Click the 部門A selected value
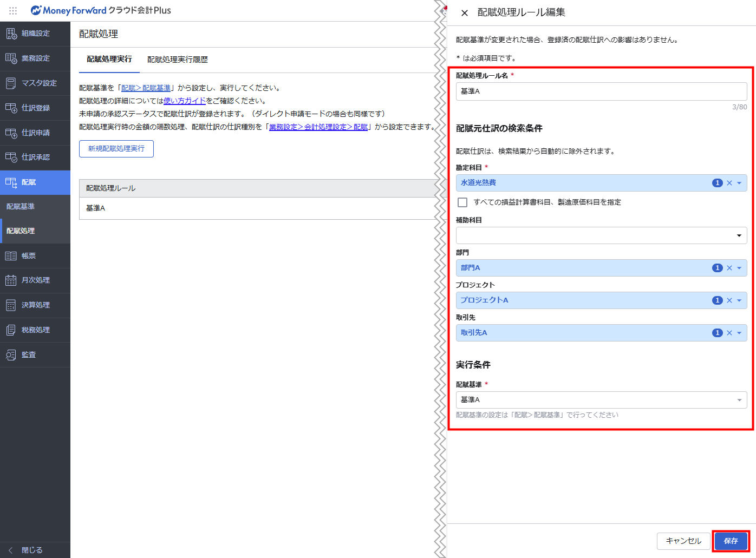Screen dimensions: 756x558 click(x=471, y=268)
